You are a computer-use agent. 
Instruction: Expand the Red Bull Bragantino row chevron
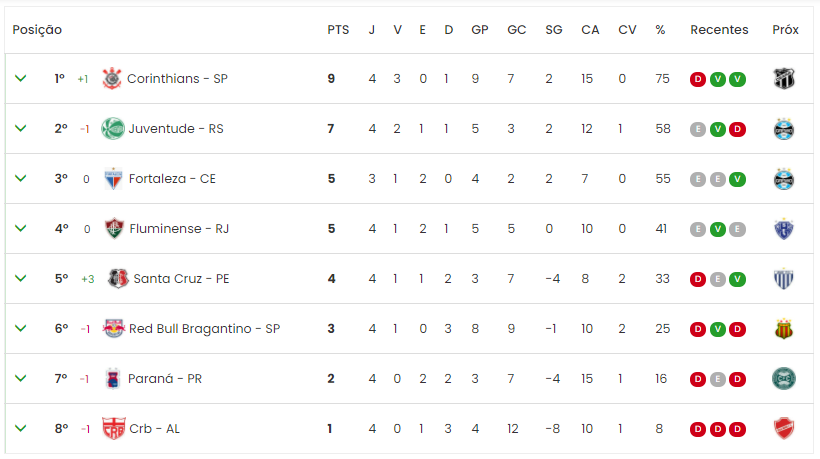pos(20,328)
